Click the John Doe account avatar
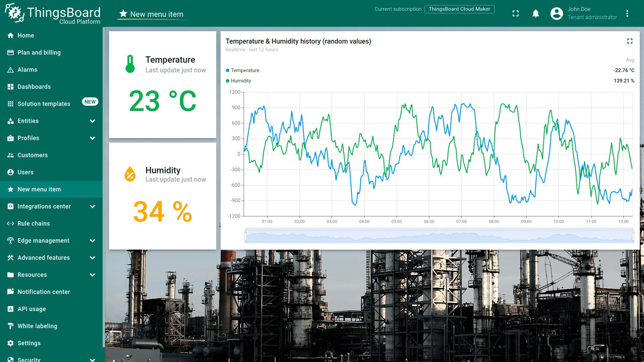This screenshot has width=644, height=362. (x=556, y=13)
